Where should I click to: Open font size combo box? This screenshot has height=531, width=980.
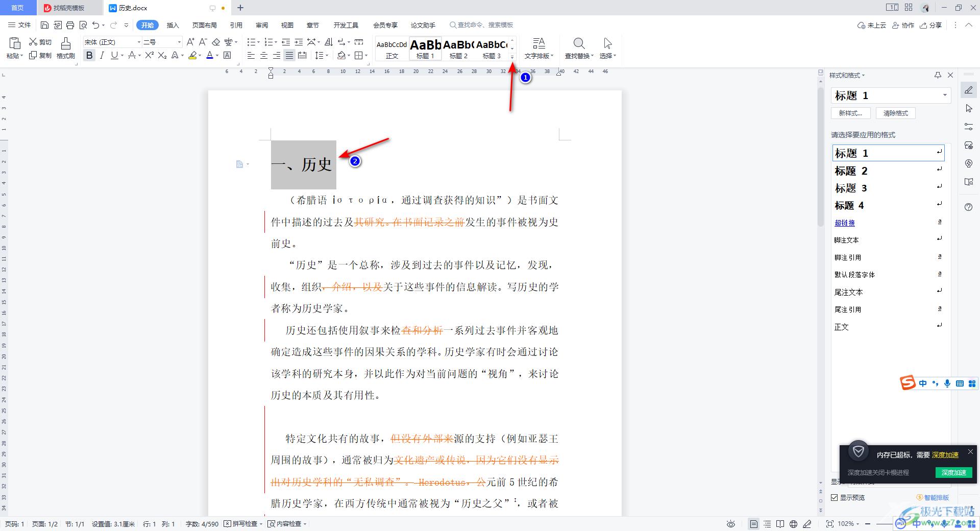pos(162,42)
